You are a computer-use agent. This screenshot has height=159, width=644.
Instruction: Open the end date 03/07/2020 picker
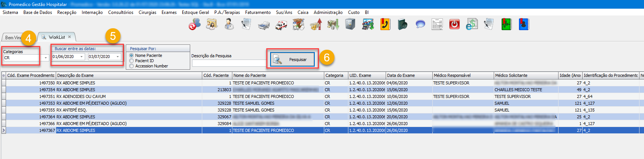tap(118, 57)
